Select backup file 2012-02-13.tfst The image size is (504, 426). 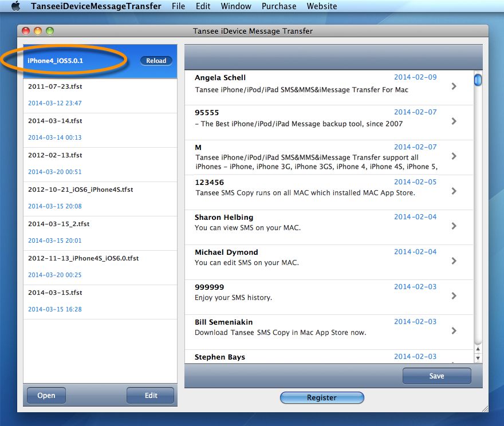pos(100,164)
